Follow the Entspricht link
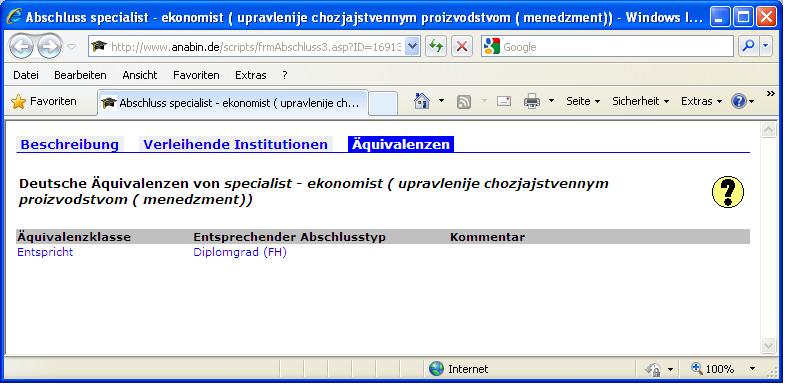This screenshot has height=385, width=785. pos(45,252)
